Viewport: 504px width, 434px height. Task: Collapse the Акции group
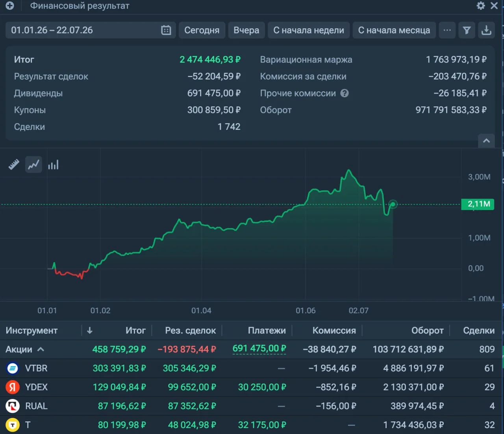click(41, 349)
